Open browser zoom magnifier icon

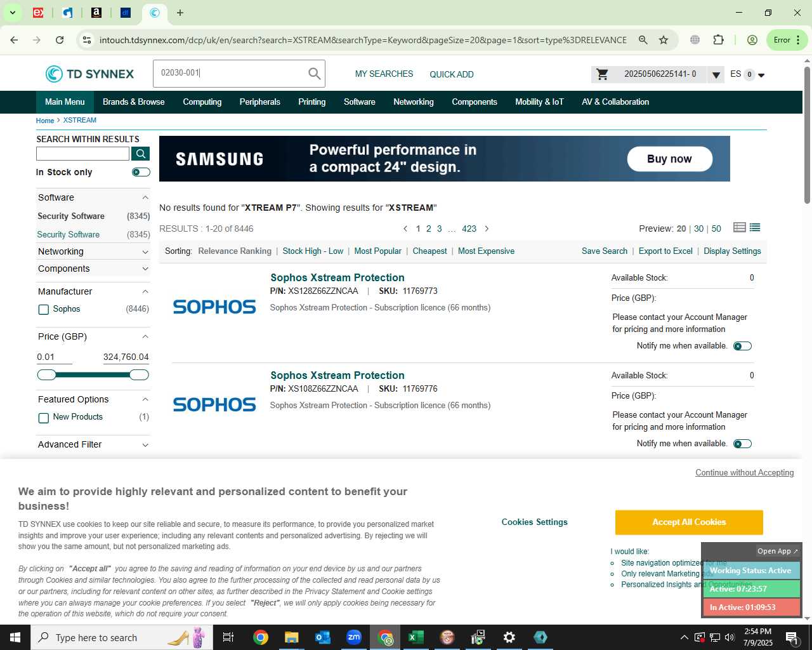(x=643, y=40)
